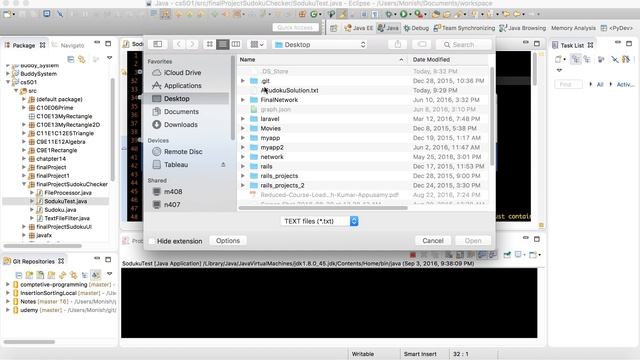
Task: Click the Quick Access field in Eclipse
Action: [x=295, y=28]
